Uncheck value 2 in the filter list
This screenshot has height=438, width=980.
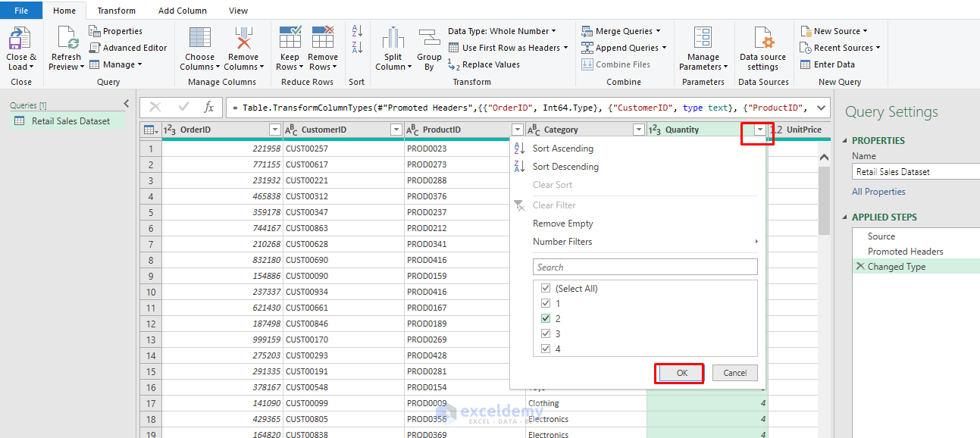point(546,319)
